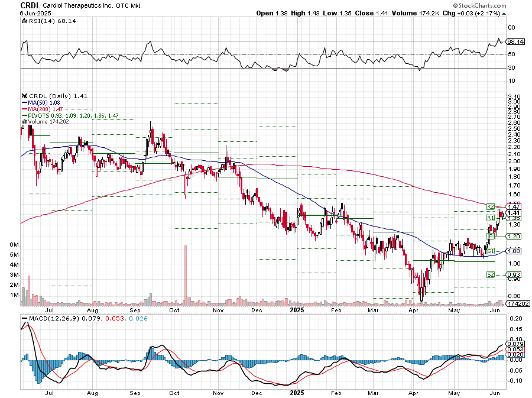Screen dimensions: 532x398
Task: Click the MA(50) 1.08 legend text
Action: tap(44, 103)
